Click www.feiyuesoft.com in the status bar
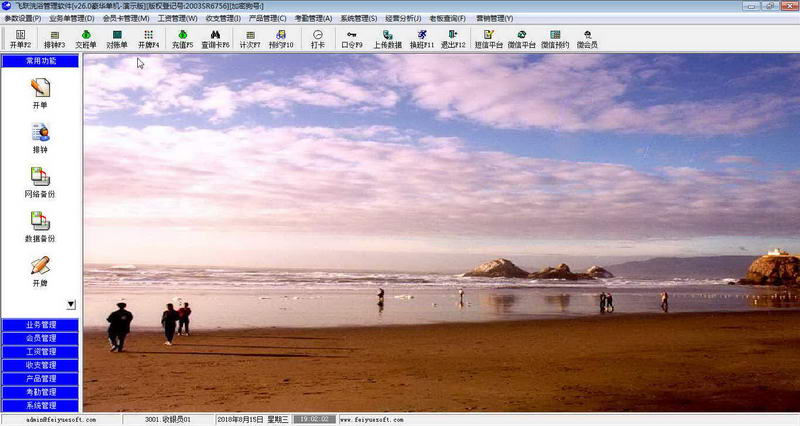 (372, 419)
